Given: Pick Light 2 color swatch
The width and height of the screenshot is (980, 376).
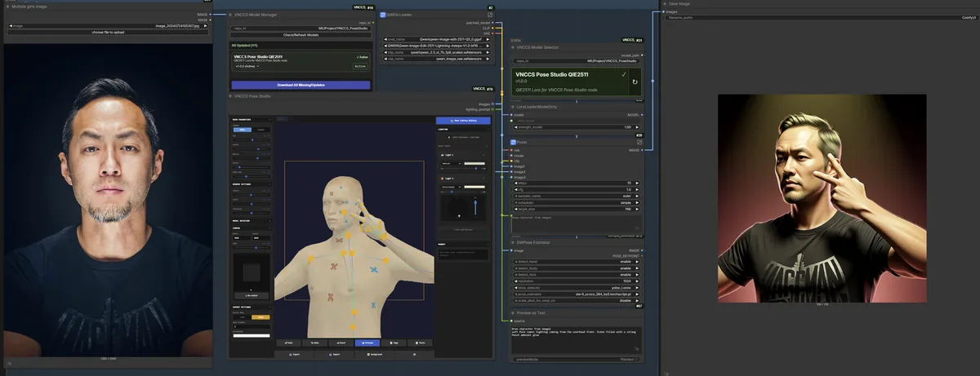Looking at the screenshot, I should [474, 187].
